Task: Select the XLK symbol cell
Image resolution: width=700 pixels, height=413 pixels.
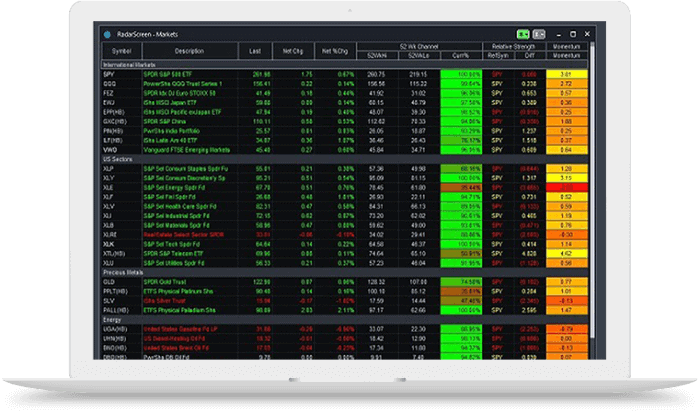Action: click(121, 244)
